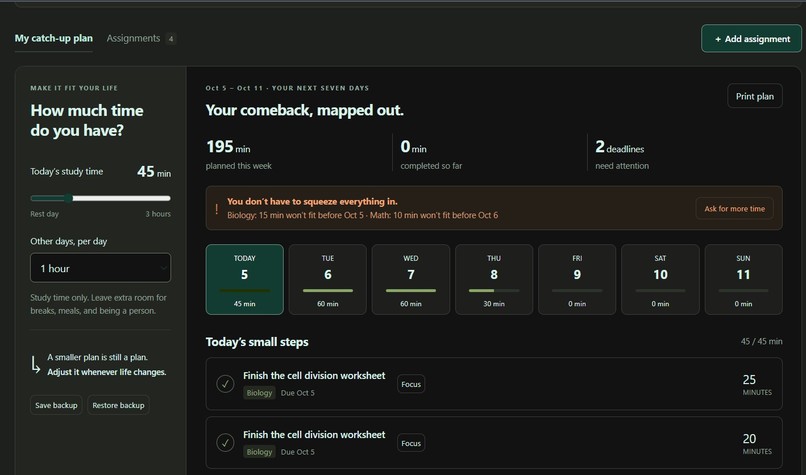
Task: Click the '2 deadlines' need attention stat
Action: tap(622, 154)
